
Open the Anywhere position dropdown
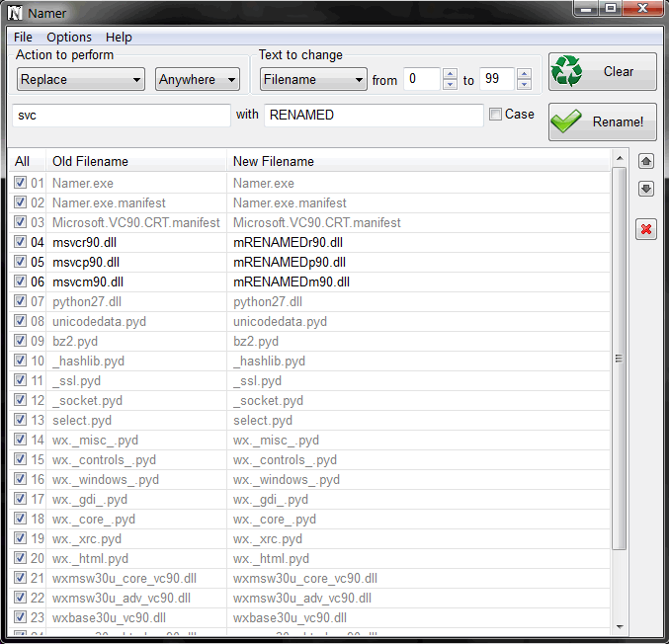point(198,79)
